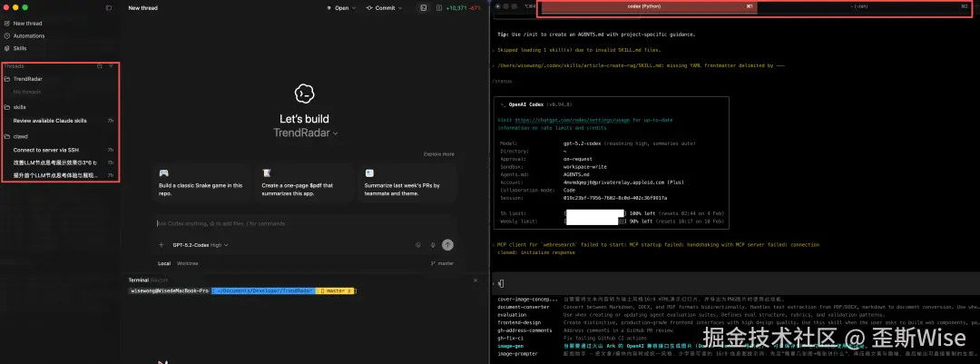The height and width of the screenshot is (364, 980).
Task: Click the New thread compose icon in sidebar
Action: (x=7, y=23)
